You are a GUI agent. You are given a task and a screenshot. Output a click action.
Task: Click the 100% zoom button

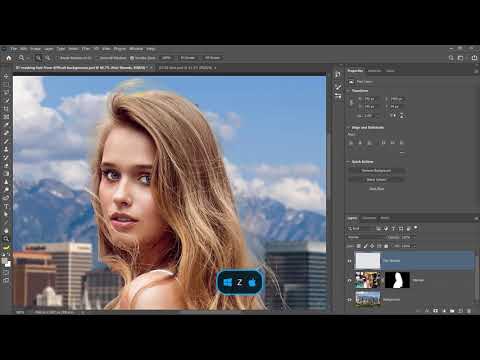tap(166, 58)
